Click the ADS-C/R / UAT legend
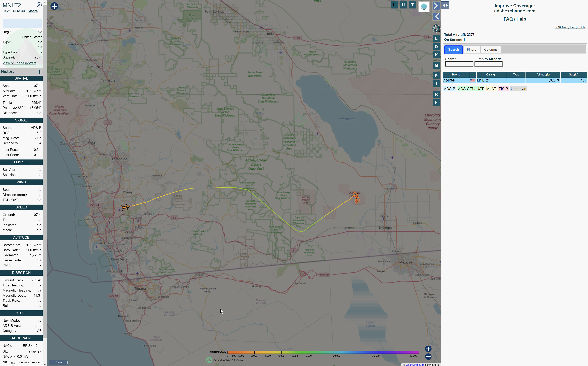This screenshot has height=366, width=588. click(470, 89)
